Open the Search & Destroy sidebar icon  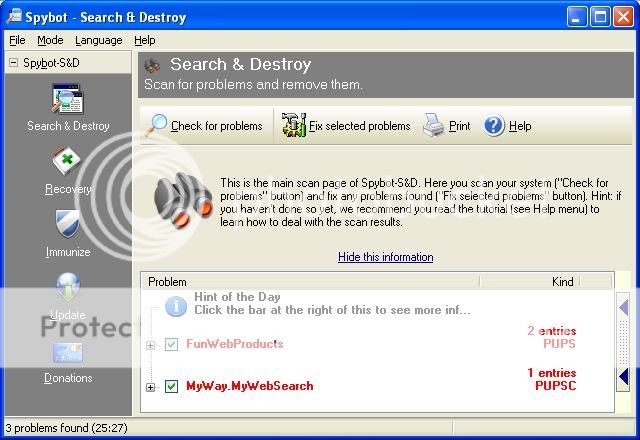coord(68,99)
